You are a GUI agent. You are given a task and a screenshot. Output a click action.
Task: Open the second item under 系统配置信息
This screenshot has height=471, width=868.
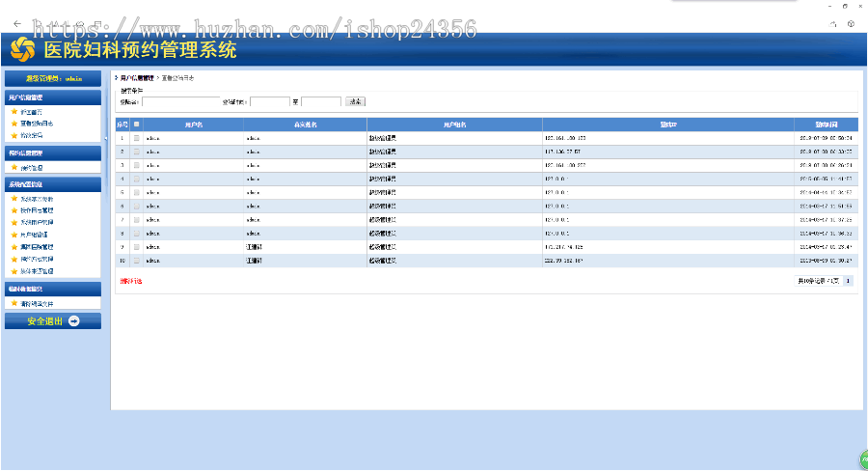tap(37, 210)
